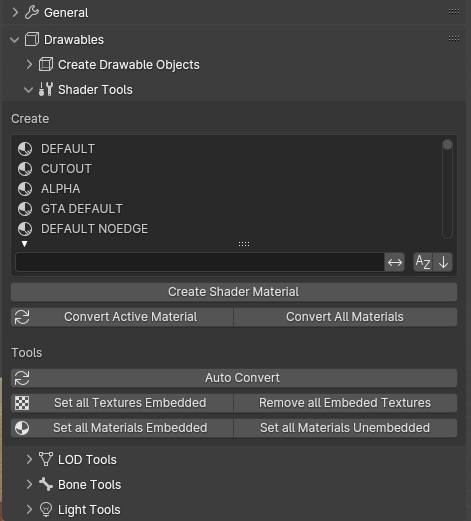Click the Create Drawable Objects box icon

coord(46,64)
